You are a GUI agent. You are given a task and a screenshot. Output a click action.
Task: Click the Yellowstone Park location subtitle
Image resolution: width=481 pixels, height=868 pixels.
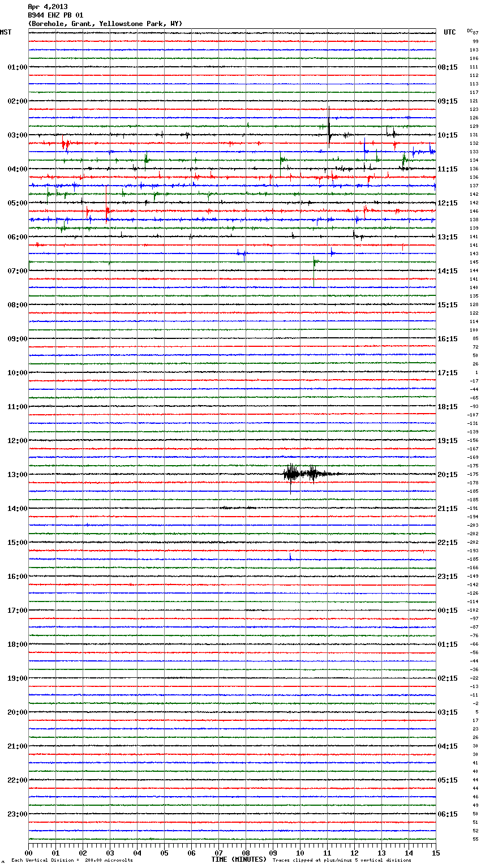(105, 24)
